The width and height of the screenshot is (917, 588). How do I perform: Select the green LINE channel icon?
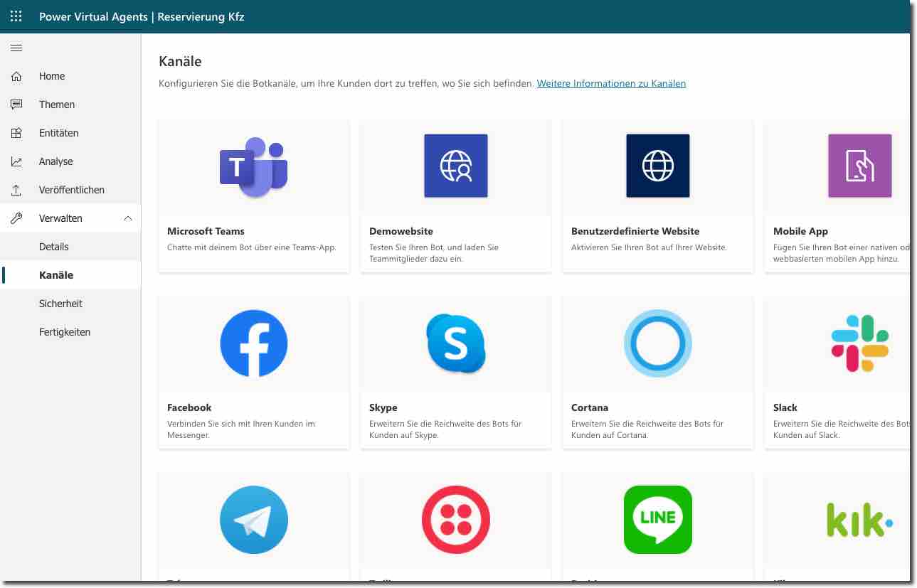[657, 519]
